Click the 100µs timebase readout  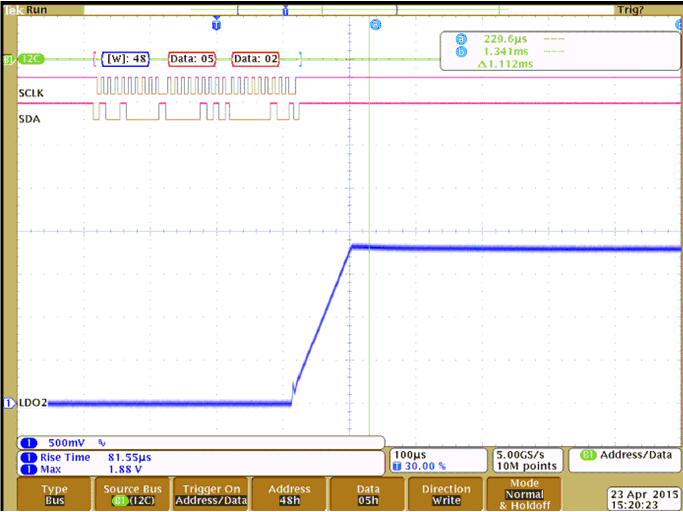[409, 455]
